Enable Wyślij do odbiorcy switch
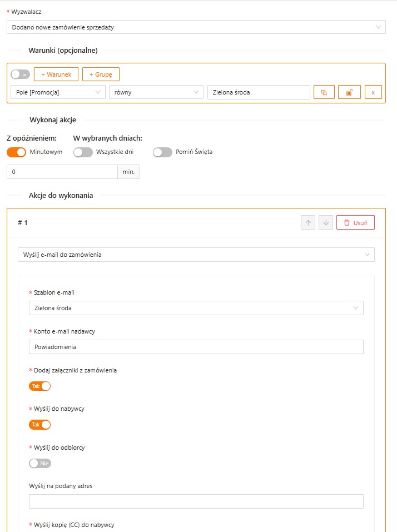 pos(39,463)
